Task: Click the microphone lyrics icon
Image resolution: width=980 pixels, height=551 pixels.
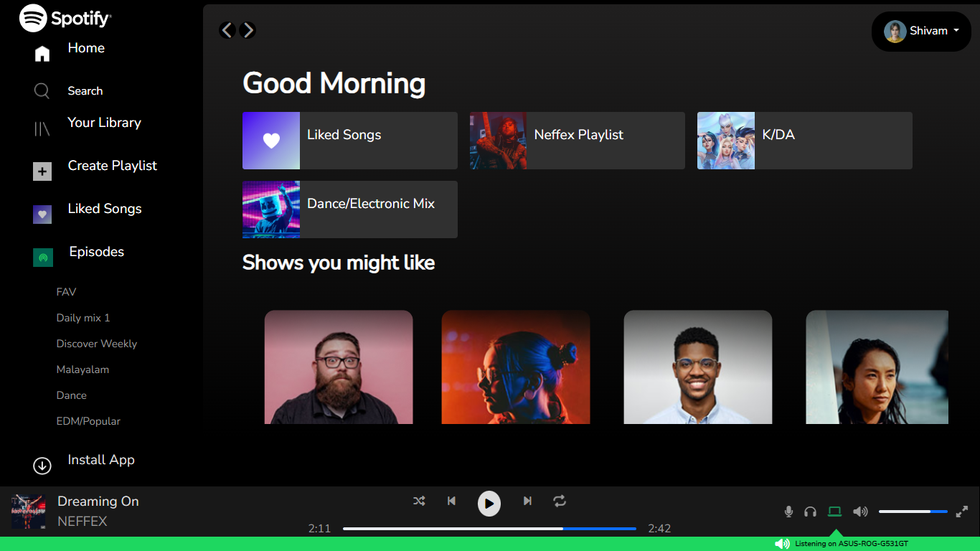Action: click(788, 512)
